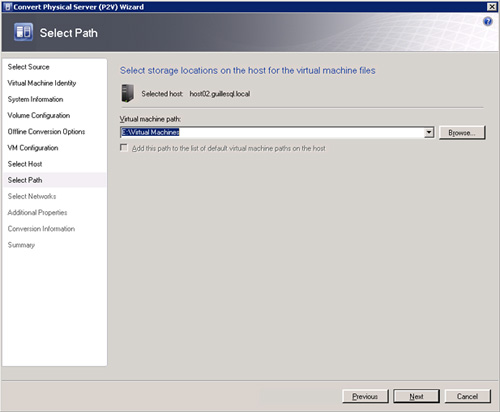Go back to Select Host step
Screen dimensions: 500x412
click(x=25, y=164)
